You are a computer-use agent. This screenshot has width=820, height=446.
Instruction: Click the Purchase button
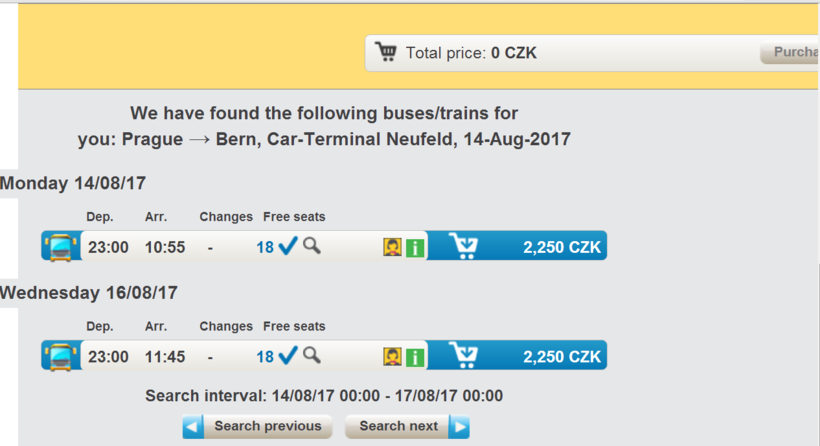790,52
